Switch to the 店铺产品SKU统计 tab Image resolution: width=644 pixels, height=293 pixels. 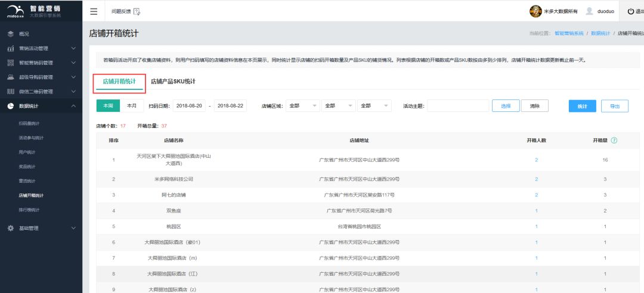coord(173,81)
